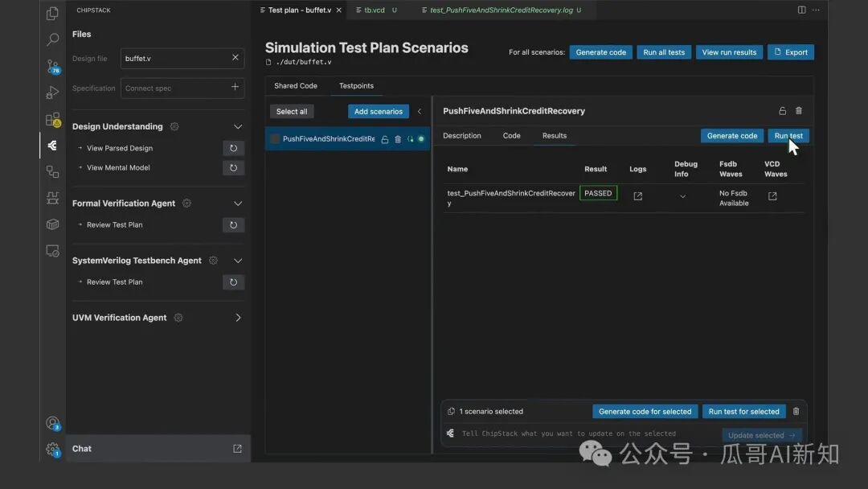Clear the buffet.v design file
Viewport: 868px width, 489px height.
(x=235, y=58)
